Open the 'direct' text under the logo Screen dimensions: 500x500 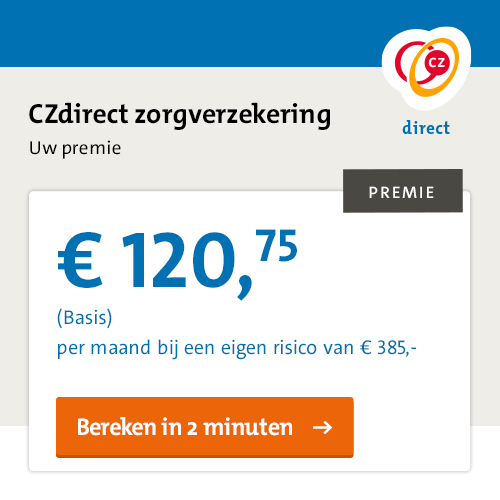point(426,128)
